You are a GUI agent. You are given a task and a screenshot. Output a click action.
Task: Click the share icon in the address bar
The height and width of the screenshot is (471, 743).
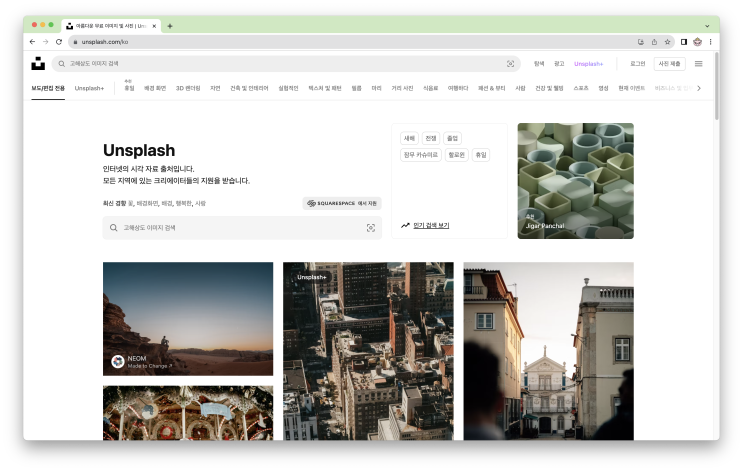click(654, 42)
